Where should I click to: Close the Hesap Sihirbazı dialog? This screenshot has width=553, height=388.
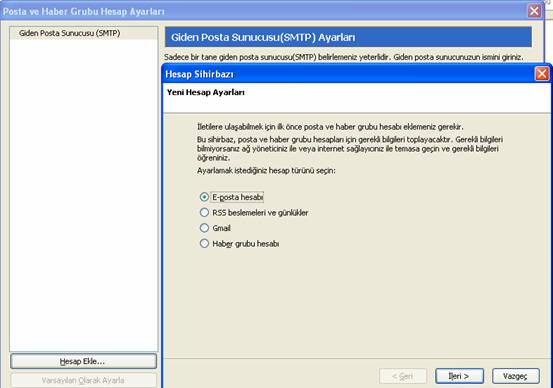point(542,74)
